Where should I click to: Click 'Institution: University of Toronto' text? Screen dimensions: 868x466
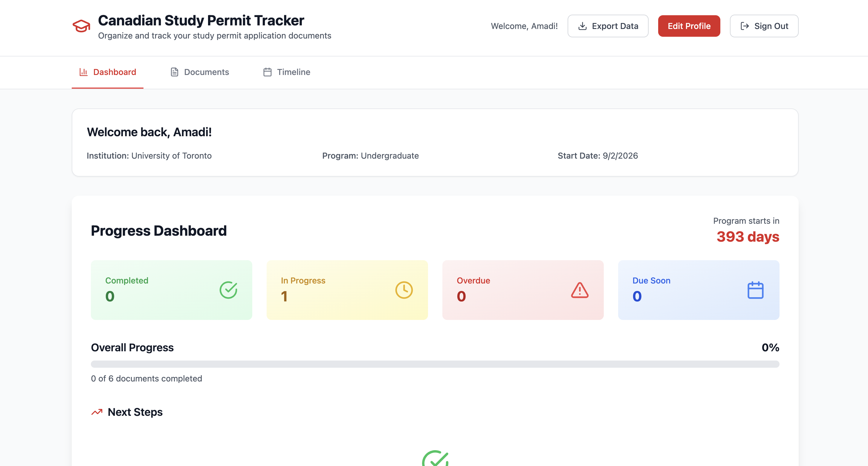149,156
